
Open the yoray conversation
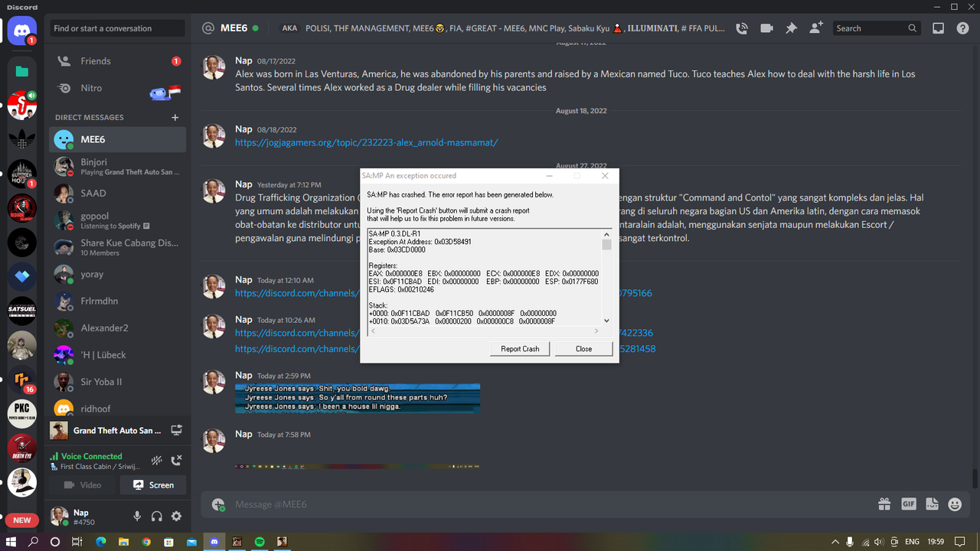(117, 274)
